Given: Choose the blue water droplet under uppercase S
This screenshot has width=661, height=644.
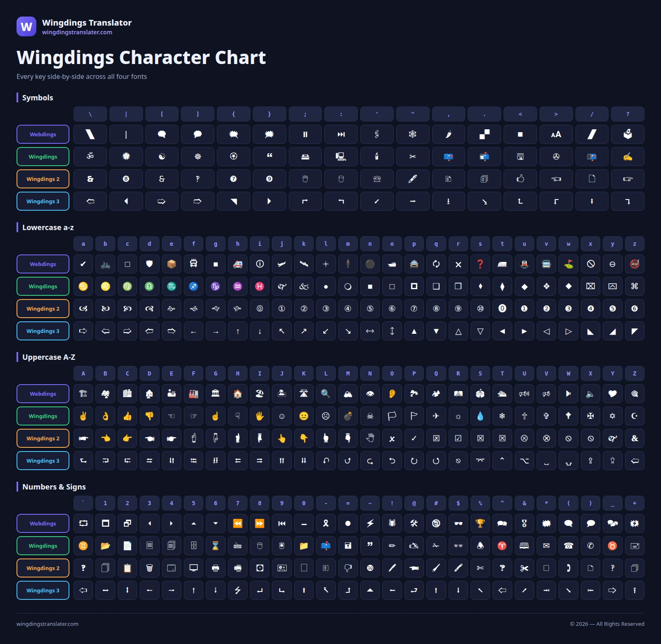Looking at the screenshot, I should (x=480, y=416).
